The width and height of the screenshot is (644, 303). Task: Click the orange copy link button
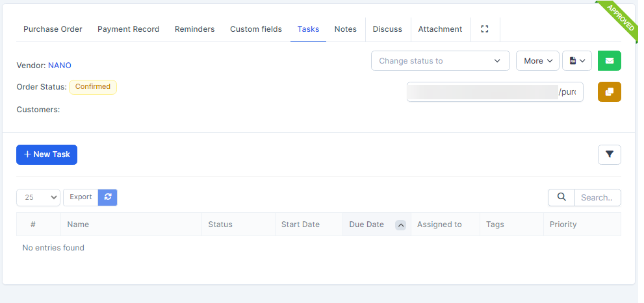609,92
